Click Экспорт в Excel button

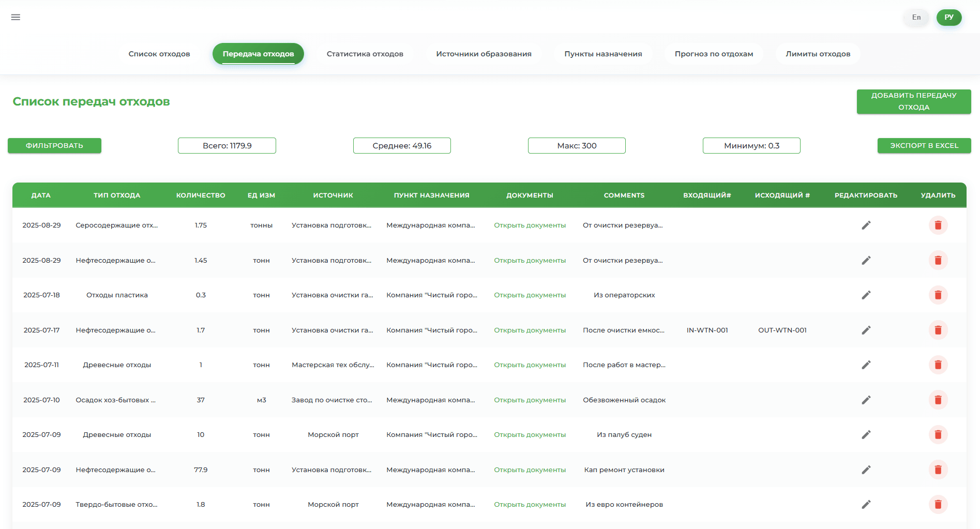pyautogui.click(x=924, y=146)
